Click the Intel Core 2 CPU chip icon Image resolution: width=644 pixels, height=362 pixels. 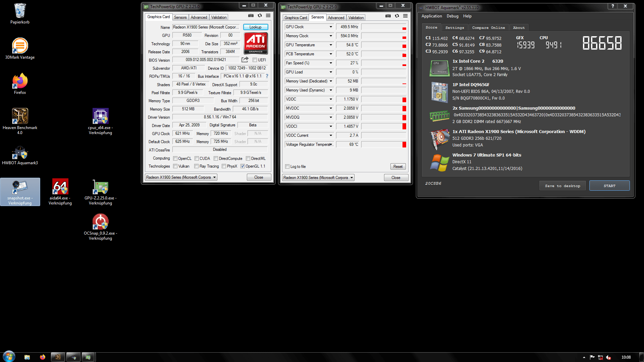click(439, 68)
